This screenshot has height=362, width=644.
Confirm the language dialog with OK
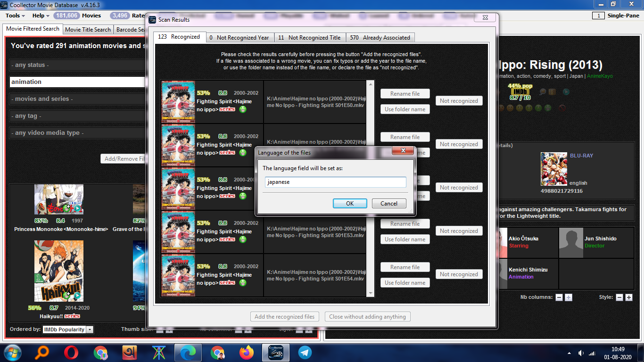350,204
